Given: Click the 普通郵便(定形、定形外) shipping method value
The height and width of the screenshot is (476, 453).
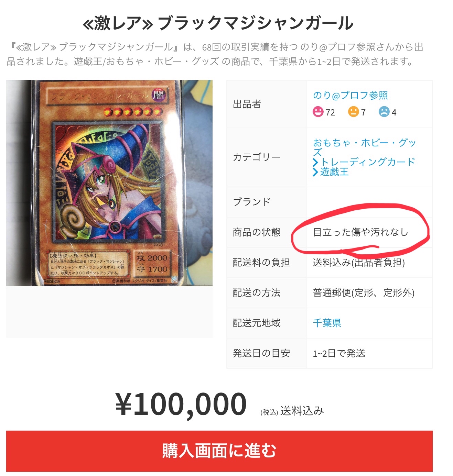Looking at the screenshot, I should 364,293.
